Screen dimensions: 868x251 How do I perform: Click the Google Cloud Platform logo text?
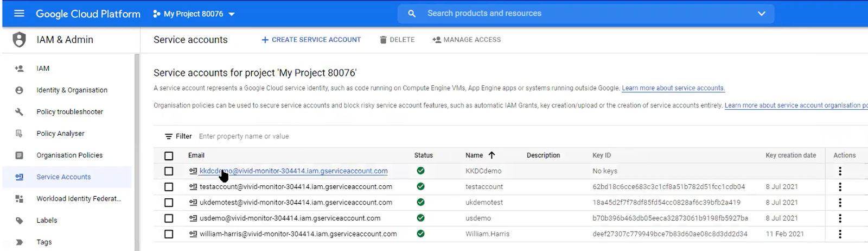pyautogui.click(x=88, y=14)
